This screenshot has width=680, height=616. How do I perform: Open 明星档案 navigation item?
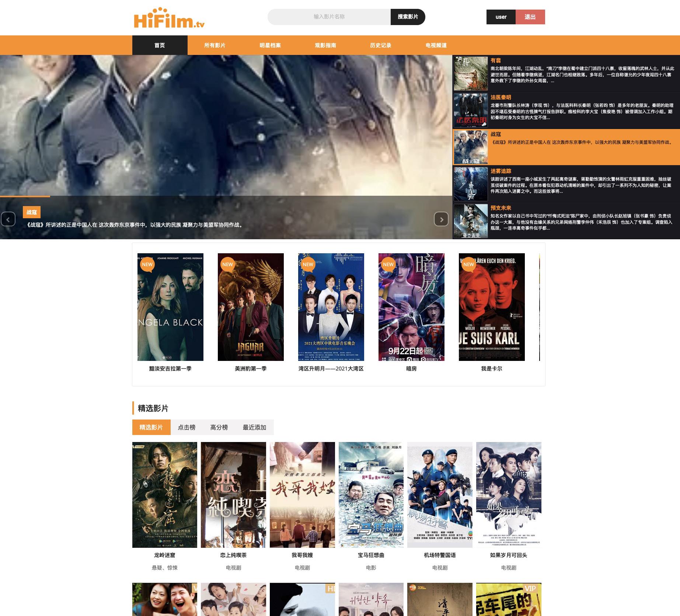pyautogui.click(x=270, y=45)
